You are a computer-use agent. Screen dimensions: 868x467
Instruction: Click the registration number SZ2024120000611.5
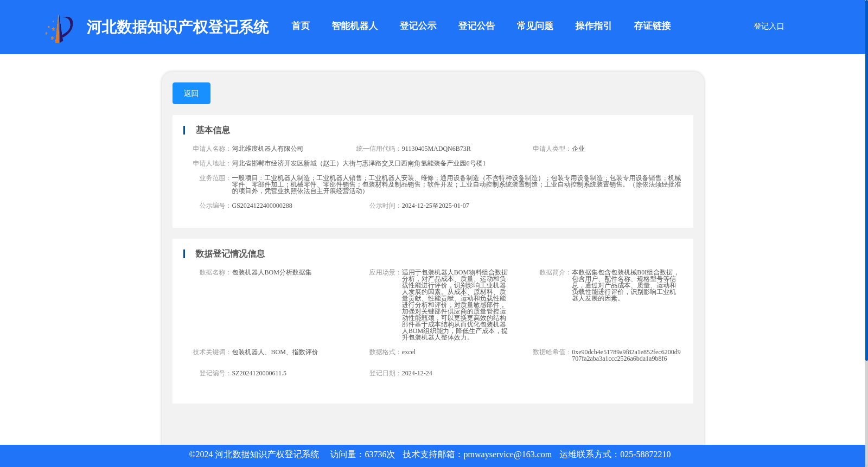[259, 373]
